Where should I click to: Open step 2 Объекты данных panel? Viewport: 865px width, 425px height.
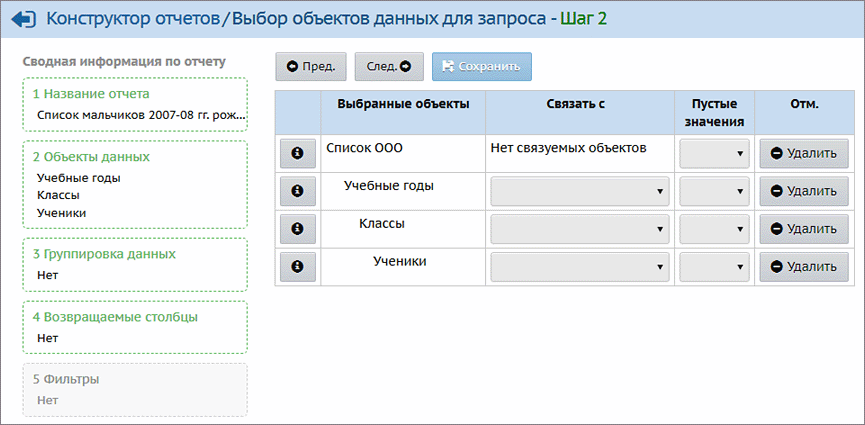pos(135,184)
